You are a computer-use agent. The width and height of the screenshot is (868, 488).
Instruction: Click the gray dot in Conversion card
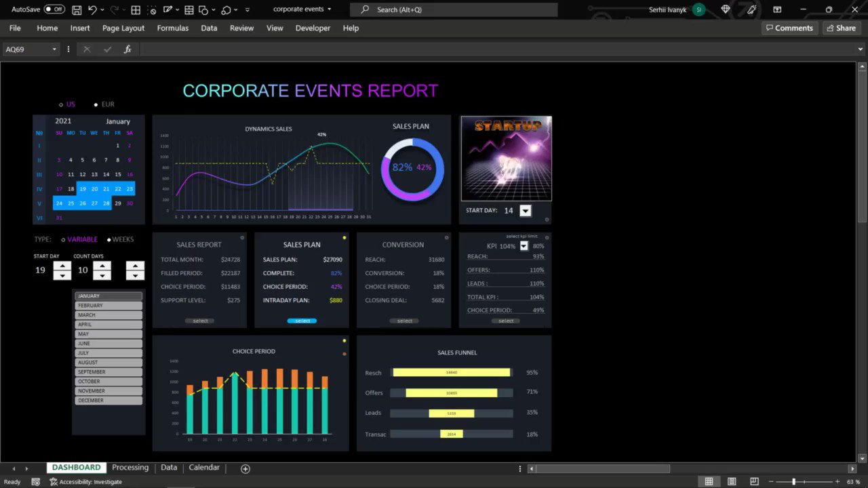pyautogui.click(x=446, y=238)
